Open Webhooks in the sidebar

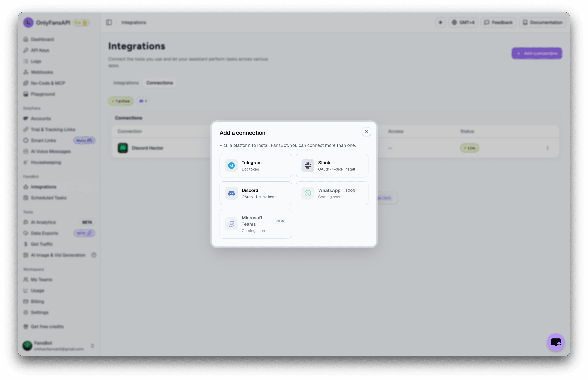point(42,72)
